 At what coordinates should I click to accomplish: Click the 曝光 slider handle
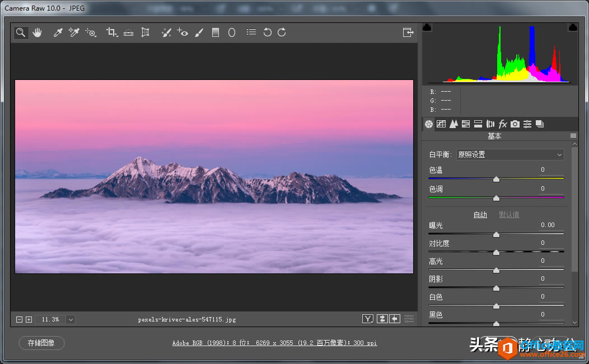pyautogui.click(x=496, y=234)
